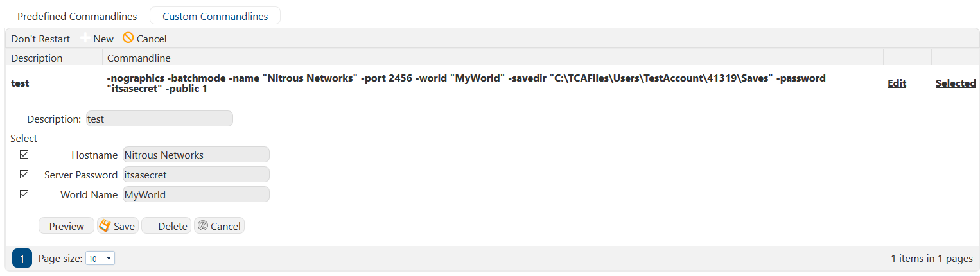Viewport: 980px width, 276px height.
Task: Click the Delete button
Action: [166, 226]
